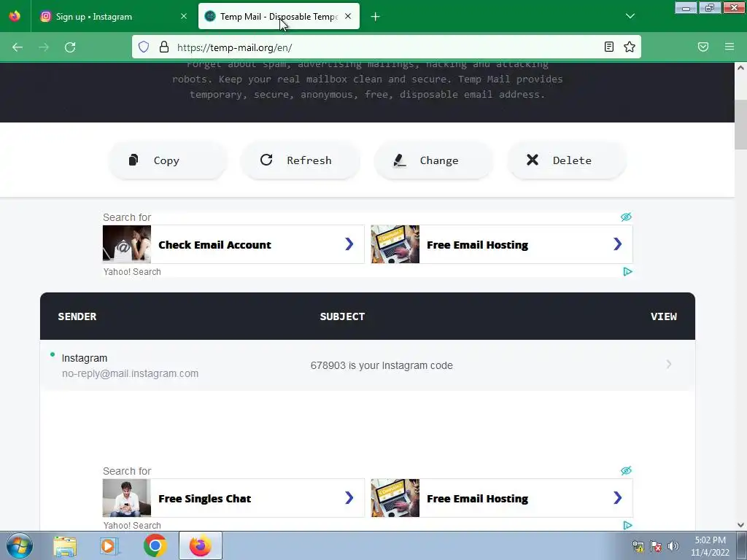The width and height of the screenshot is (747, 560).
Task: Click the Instagram sender name
Action: tap(85, 358)
